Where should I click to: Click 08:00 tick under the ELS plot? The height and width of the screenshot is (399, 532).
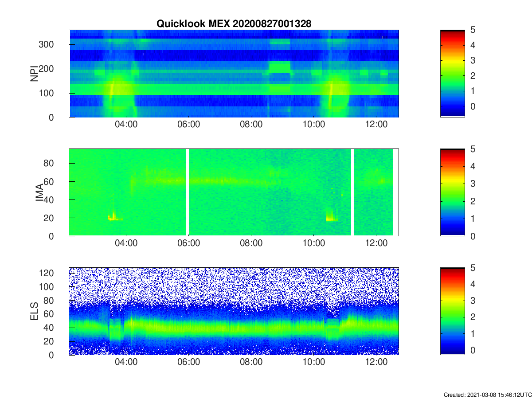pyautogui.click(x=251, y=363)
